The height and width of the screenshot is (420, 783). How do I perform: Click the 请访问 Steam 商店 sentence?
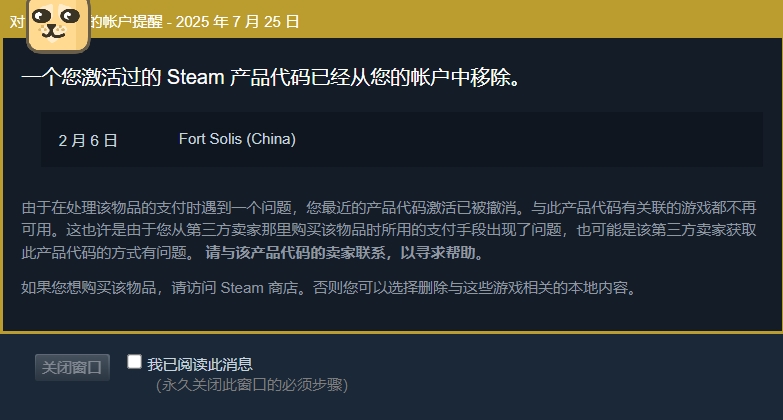(x=235, y=288)
